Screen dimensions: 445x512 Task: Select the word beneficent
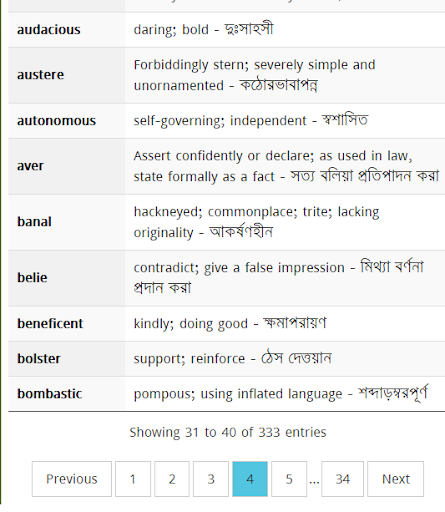pos(50,323)
